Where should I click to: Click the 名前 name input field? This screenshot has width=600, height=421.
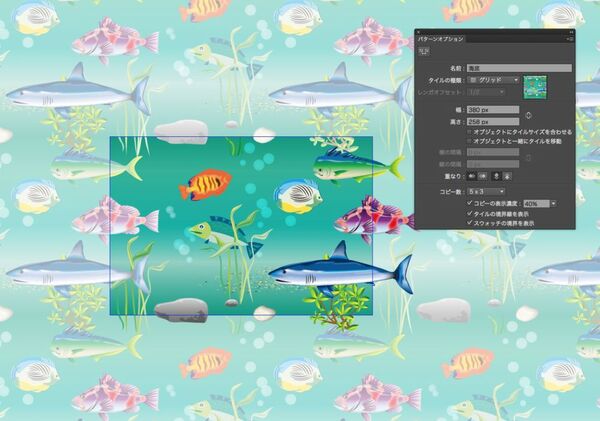[x=519, y=68]
